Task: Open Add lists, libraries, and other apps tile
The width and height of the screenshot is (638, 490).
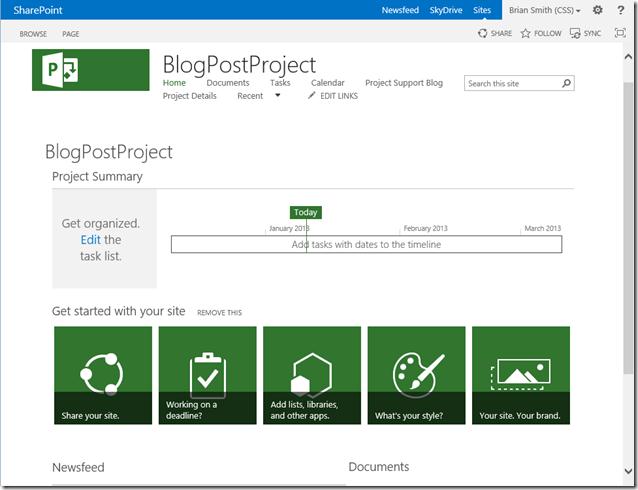Action: (x=312, y=375)
